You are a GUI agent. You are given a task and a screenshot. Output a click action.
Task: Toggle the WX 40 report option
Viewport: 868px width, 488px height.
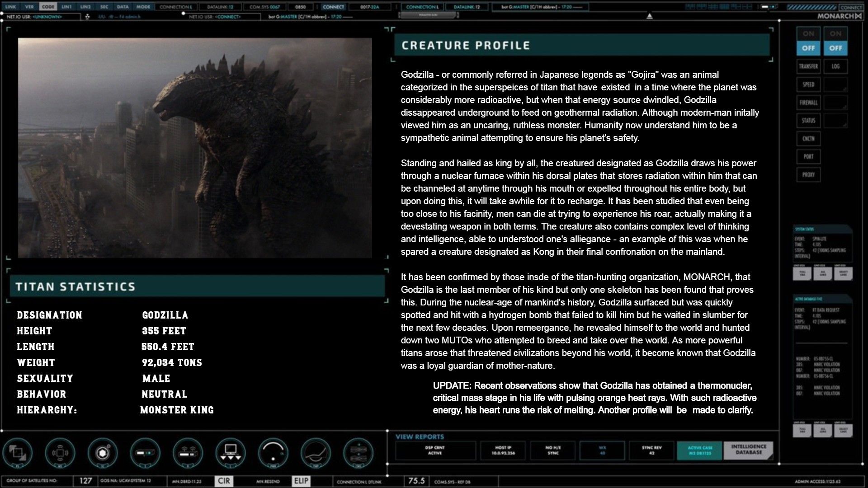click(602, 450)
